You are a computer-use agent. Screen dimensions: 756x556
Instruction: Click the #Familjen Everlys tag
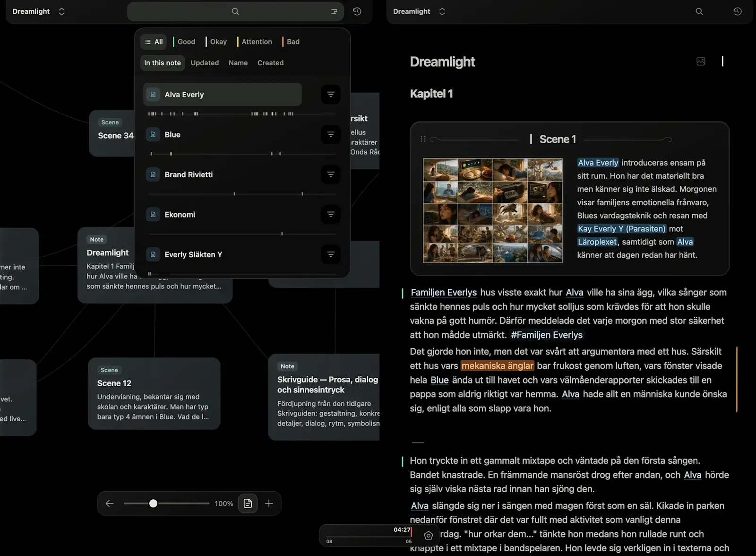pyautogui.click(x=547, y=335)
